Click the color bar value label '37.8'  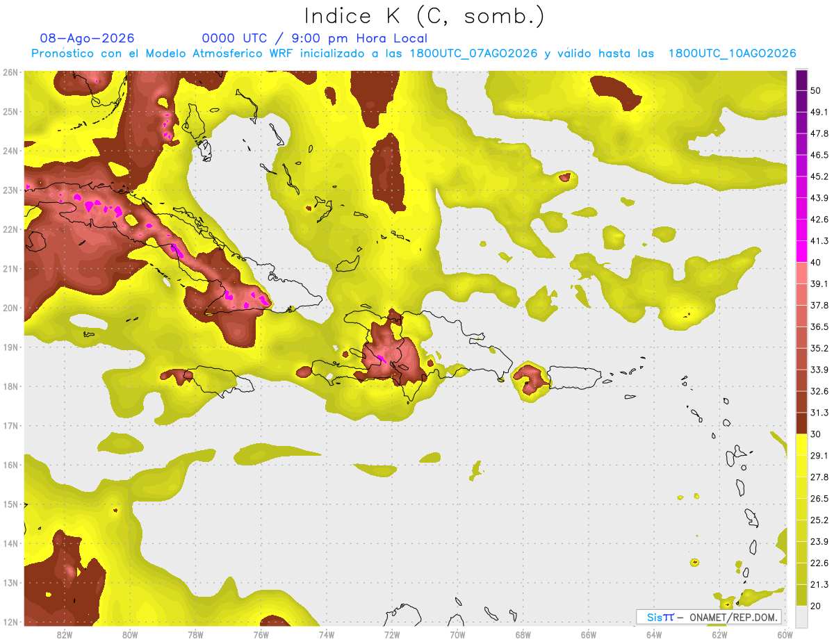click(819, 305)
